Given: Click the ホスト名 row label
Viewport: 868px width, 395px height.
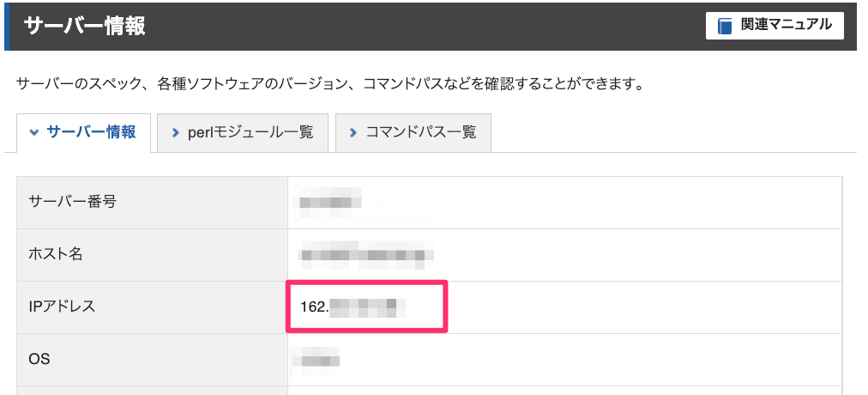Looking at the screenshot, I should 56,254.
